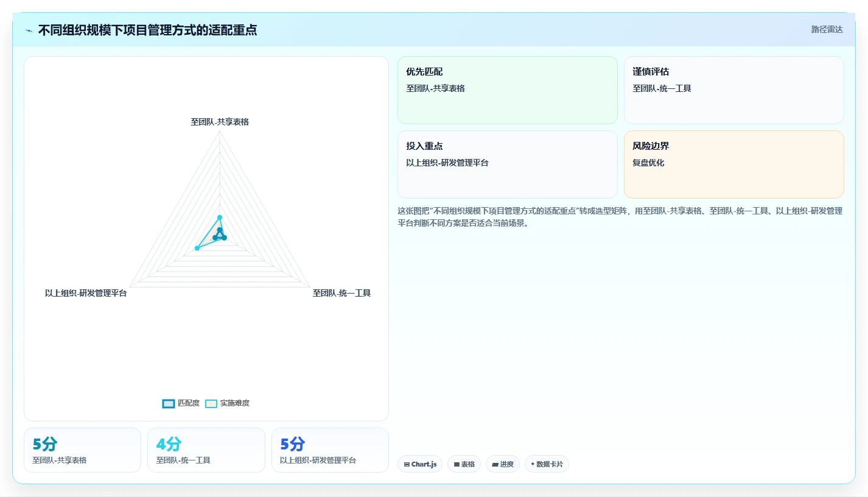Click the 风险边界 card heading
Image resolution: width=868 pixels, height=497 pixels.
(651, 146)
